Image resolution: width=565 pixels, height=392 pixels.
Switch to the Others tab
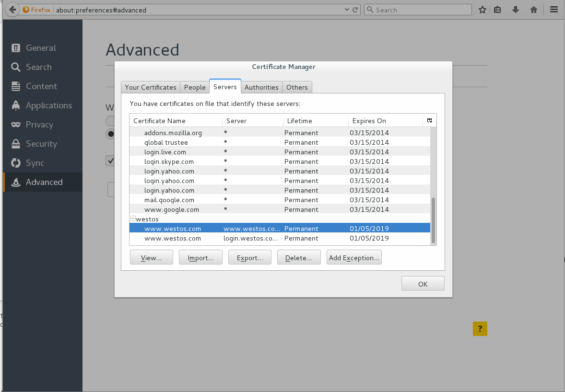[297, 87]
